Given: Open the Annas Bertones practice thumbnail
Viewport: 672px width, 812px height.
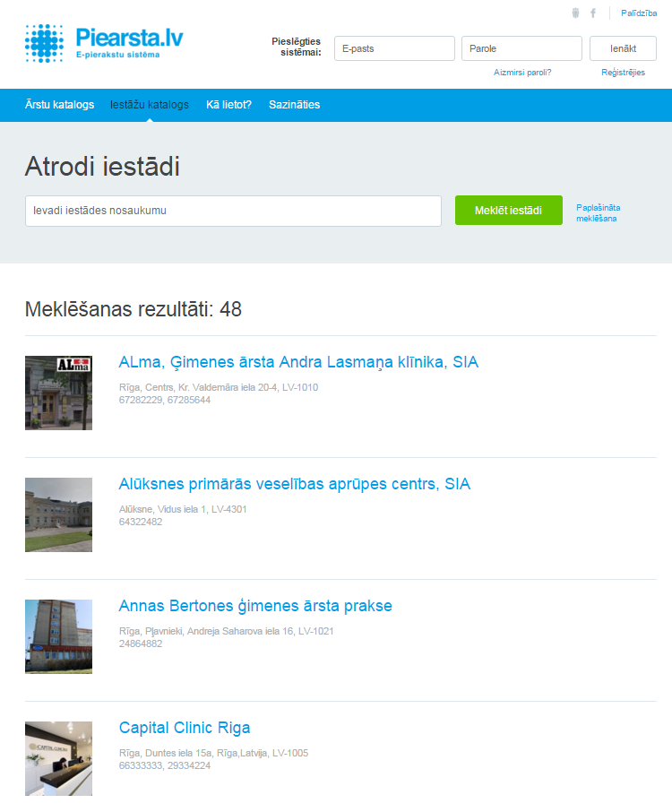Looking at the screenshot, I should coord(58,636).
